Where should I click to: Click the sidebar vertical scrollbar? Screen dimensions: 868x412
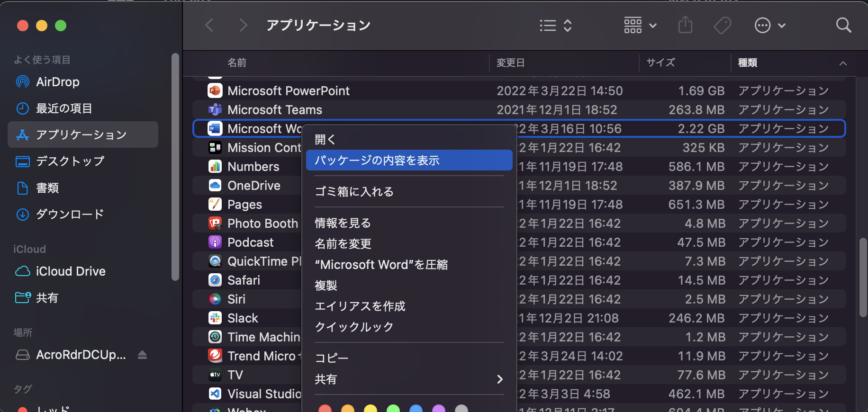click(x=175, y=167)
